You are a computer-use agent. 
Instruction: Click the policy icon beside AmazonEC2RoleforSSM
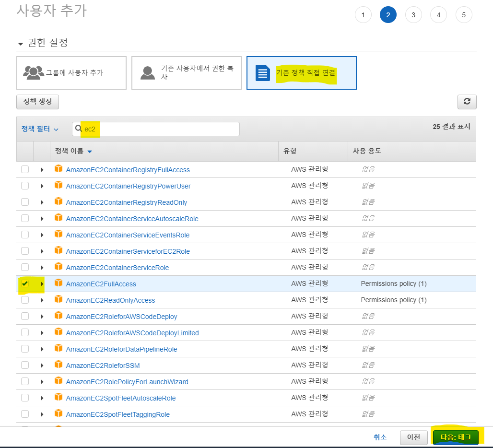pos(59,365)
